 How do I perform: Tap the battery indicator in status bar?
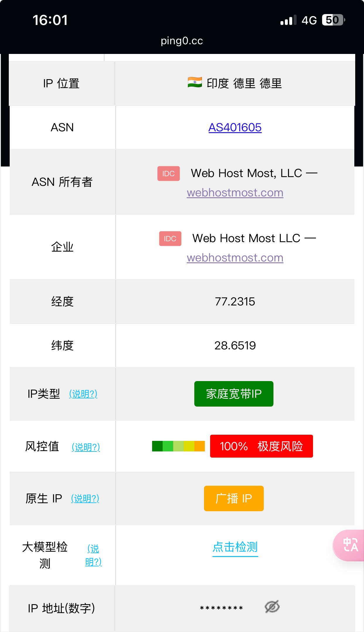pos(333,20)
